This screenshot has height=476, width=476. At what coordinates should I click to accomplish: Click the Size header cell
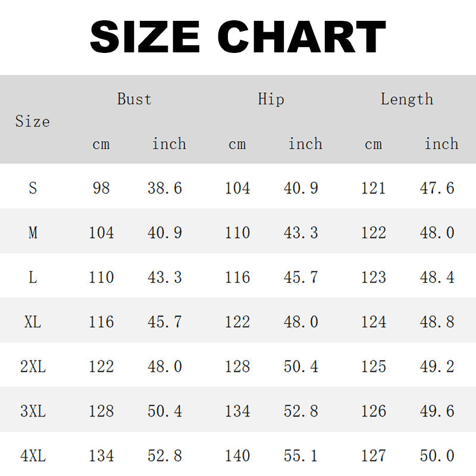[x=33, y=121]
